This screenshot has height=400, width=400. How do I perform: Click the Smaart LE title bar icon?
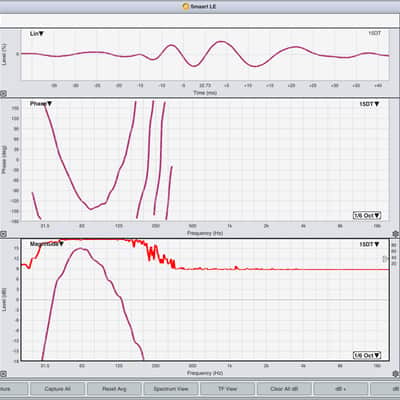coord(186,6)
